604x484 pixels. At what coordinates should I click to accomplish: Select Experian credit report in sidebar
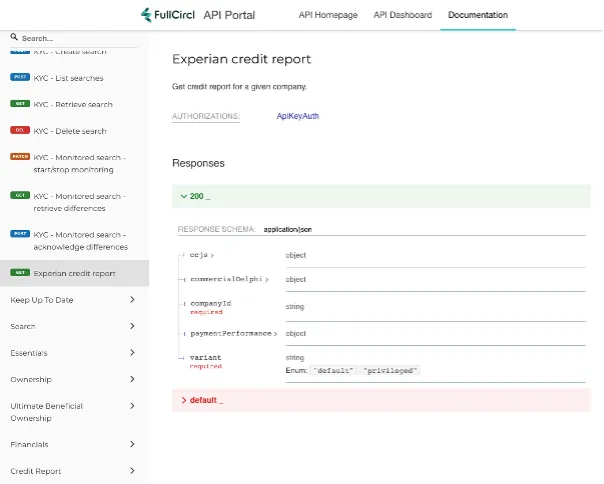(74, 273)
